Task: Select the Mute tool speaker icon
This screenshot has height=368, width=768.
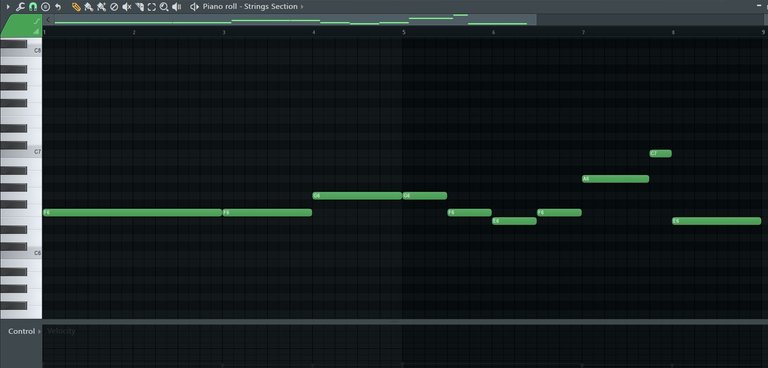Action: (127, 7)
